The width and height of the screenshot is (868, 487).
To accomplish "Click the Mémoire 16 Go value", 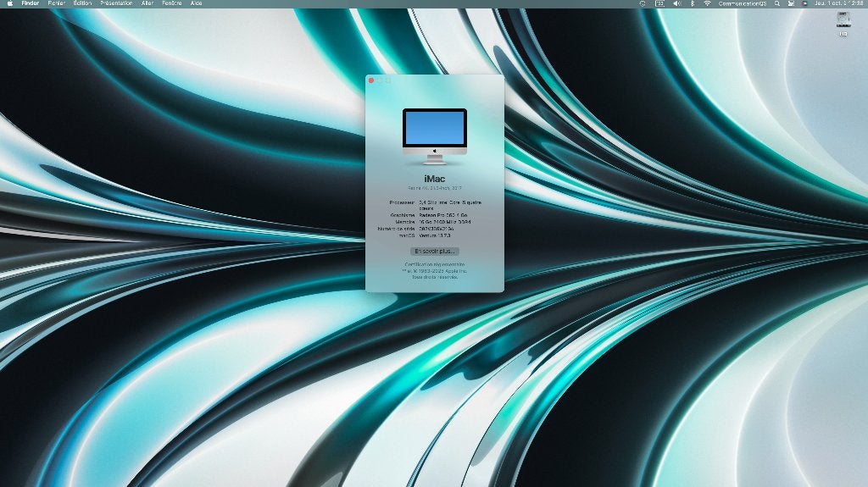I will [x=445, y=222].
